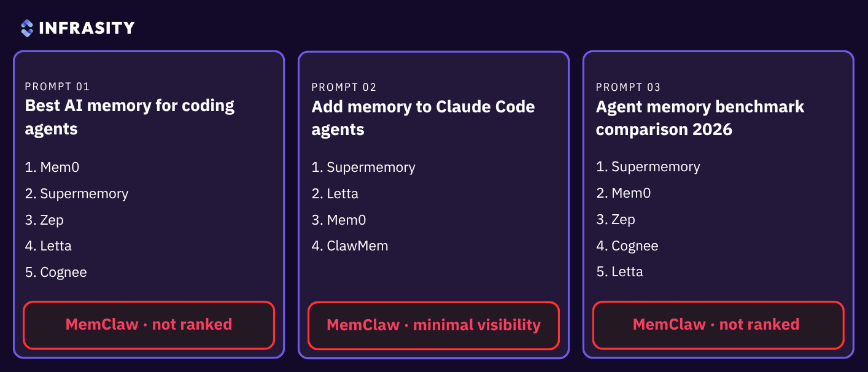The height and width of the screenshot is (372, 868).
Task: Click the Infrasity logo icon
Action: coord(27,28)
